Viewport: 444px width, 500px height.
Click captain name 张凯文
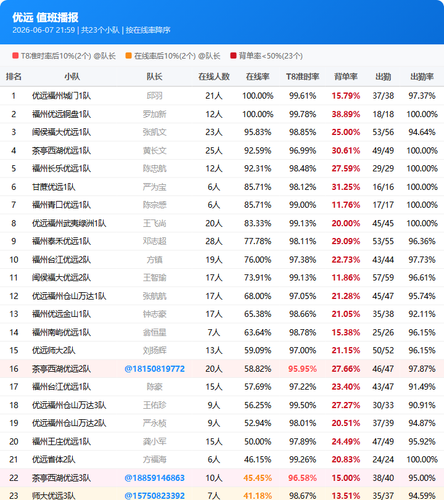tap(154, 132)
